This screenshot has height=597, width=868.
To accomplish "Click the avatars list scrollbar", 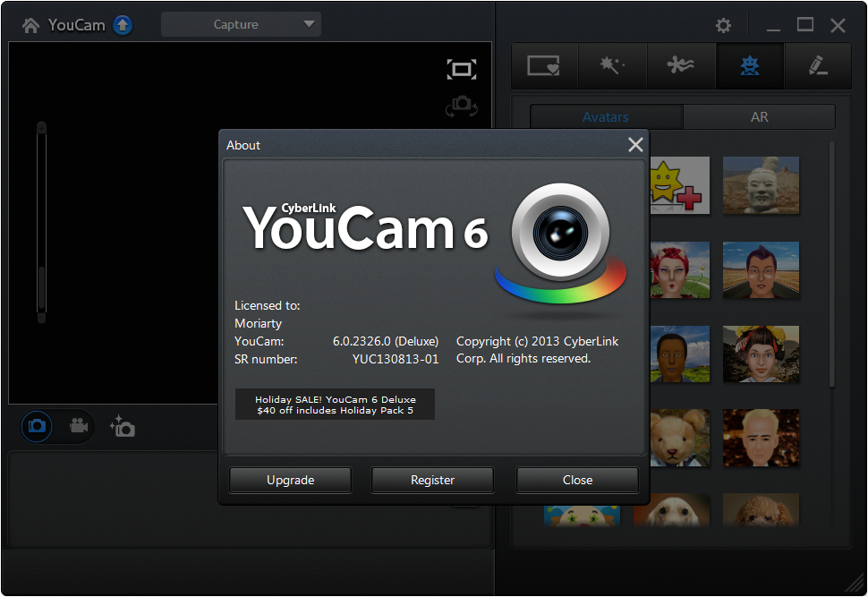I will (831, 265).
